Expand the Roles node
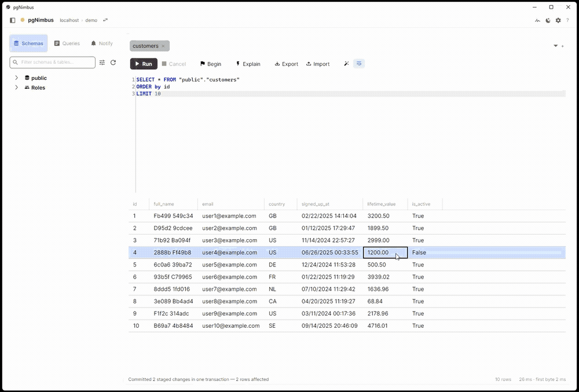 coord(16,87)
